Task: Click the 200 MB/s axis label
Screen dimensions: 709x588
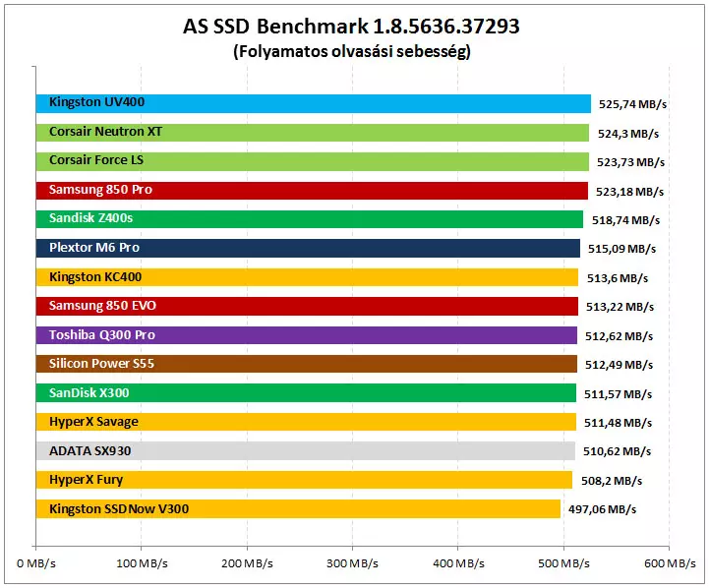Action: pos(248,563)
